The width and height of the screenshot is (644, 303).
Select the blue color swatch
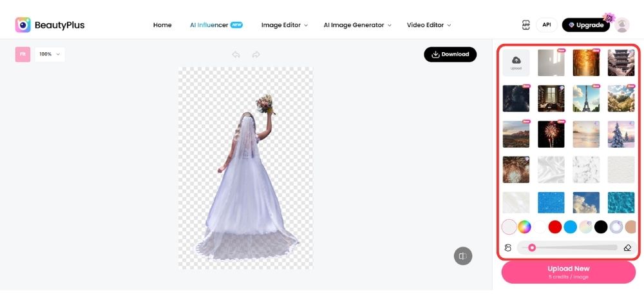pos(570,226)
